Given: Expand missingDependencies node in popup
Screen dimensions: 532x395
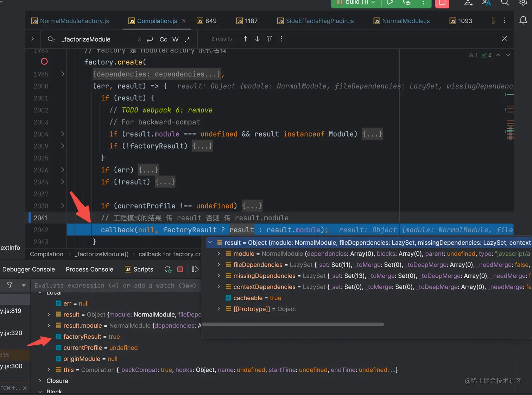Looking at the screenshot, I should [218, 276].
